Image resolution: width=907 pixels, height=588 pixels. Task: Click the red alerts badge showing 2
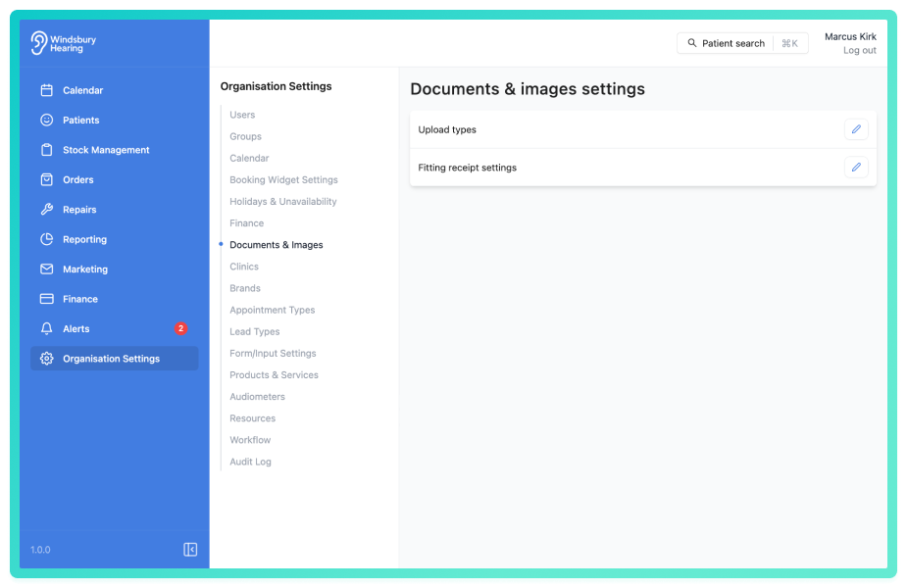180,328
